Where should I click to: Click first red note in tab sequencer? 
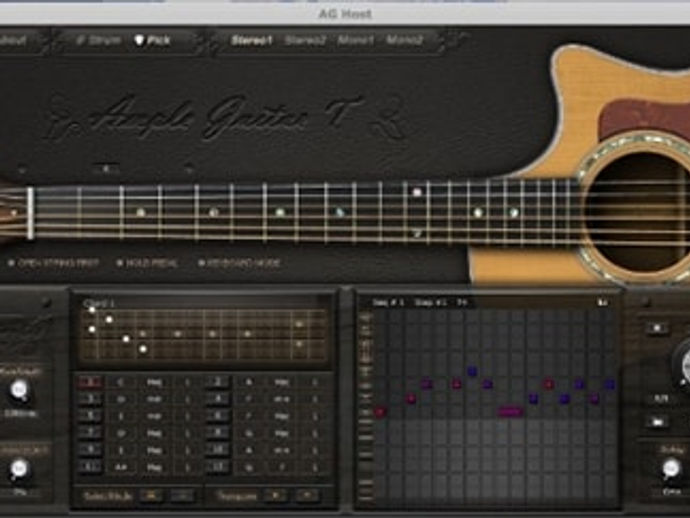point(380,412)
